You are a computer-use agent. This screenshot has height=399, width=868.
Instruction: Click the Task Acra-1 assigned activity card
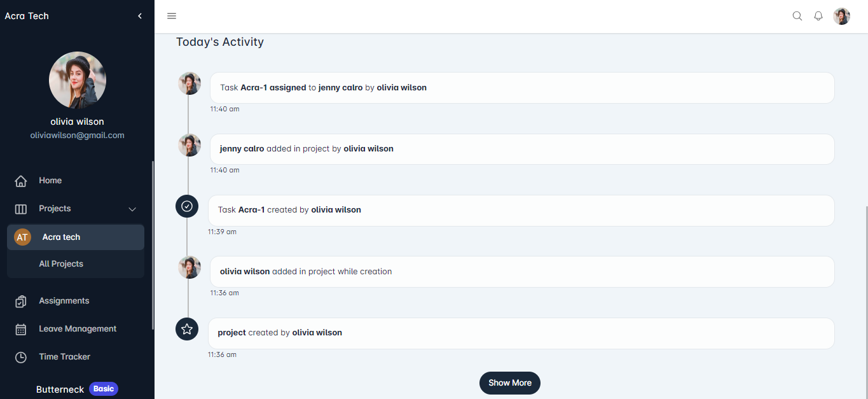pos(521,88)
